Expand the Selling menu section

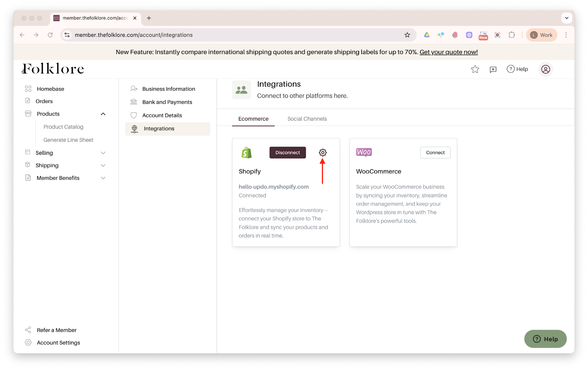point(103,153)
